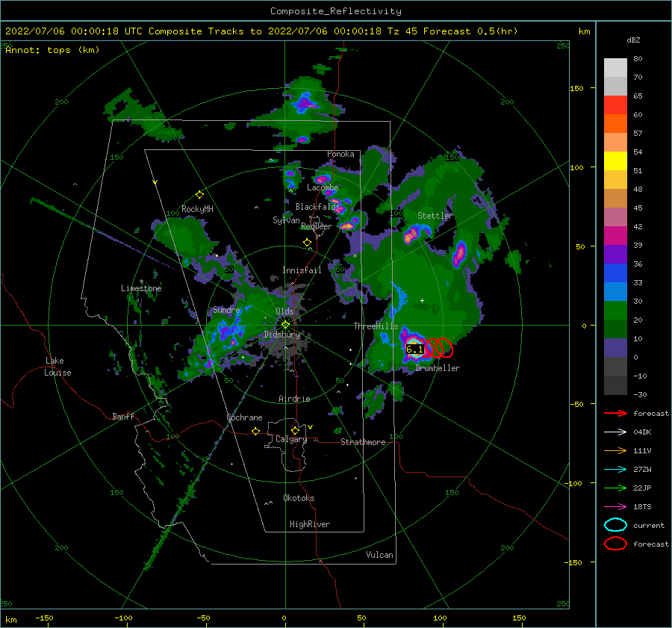Image resolution: width=672 pixels, height=628 pixels.
Task: Click the yellow diamond marker at radar center near Olds
Action: 285,325
